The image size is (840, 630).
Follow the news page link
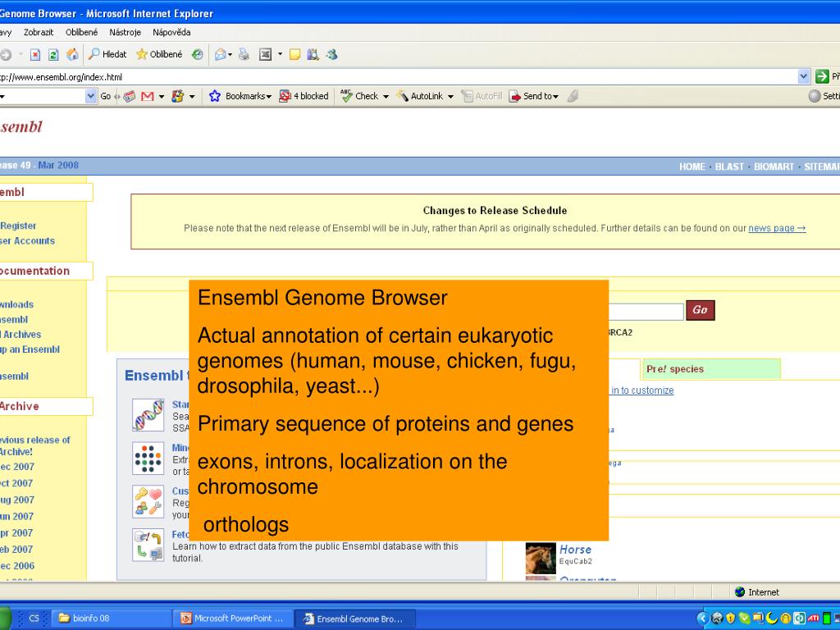(x=777, y=228)
